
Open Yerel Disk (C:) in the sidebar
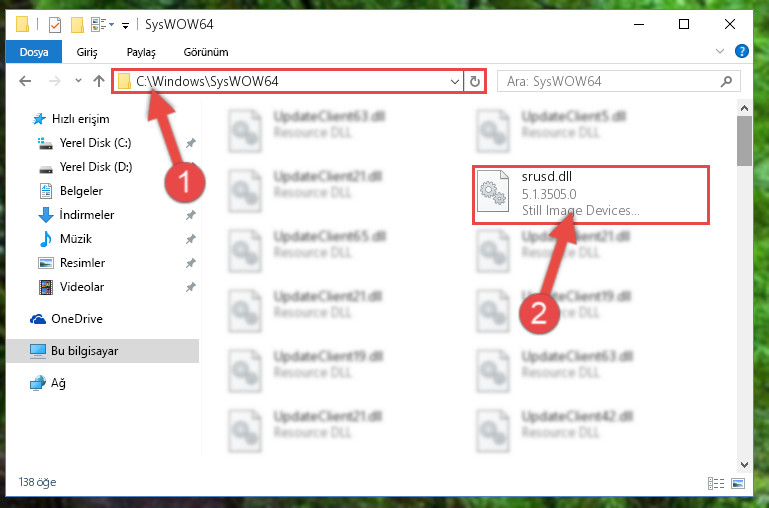click(95, 143)
